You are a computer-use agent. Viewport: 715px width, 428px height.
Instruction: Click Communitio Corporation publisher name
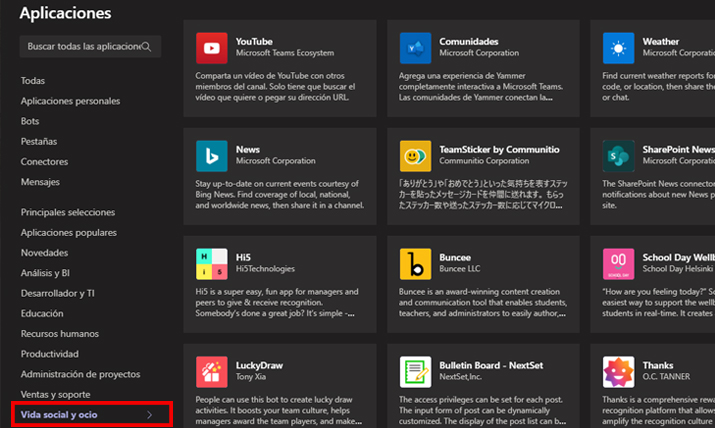click(x=484, y=161)
